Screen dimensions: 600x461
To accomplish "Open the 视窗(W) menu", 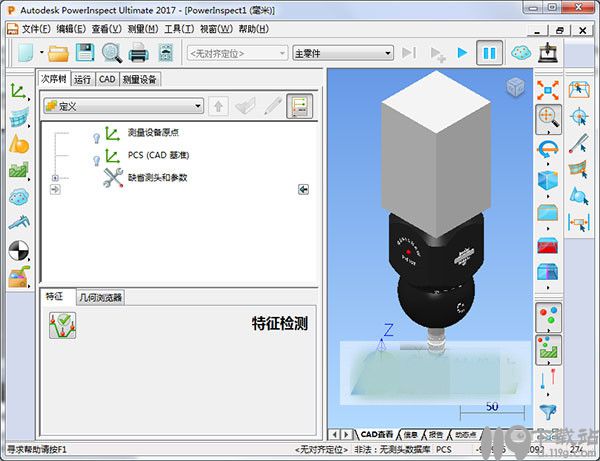I will 216,29.
